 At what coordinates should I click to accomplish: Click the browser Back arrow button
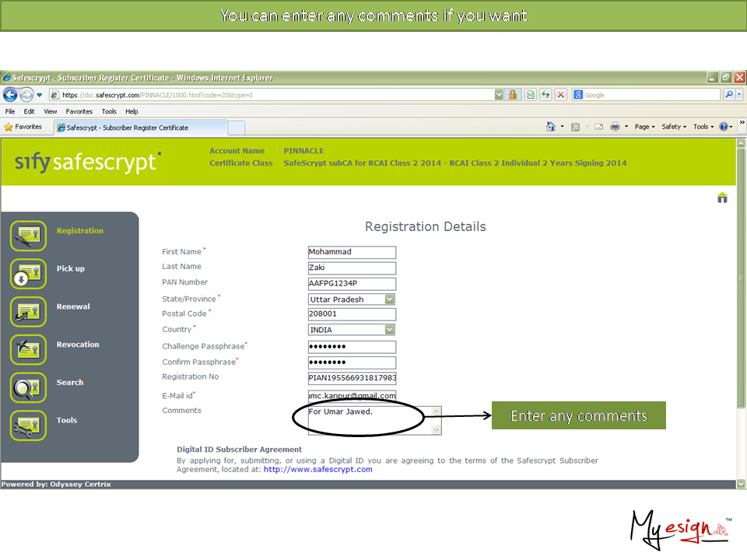point(10,95)
